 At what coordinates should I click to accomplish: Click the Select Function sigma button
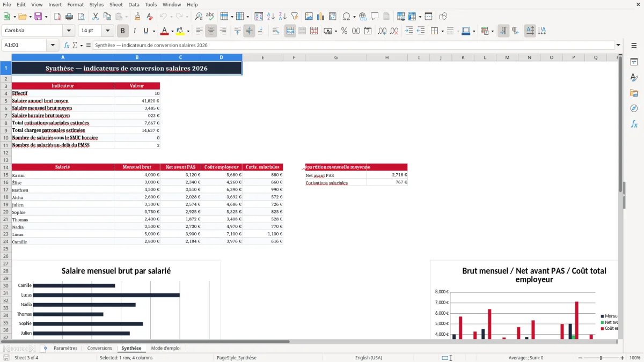tap(75, 46)
